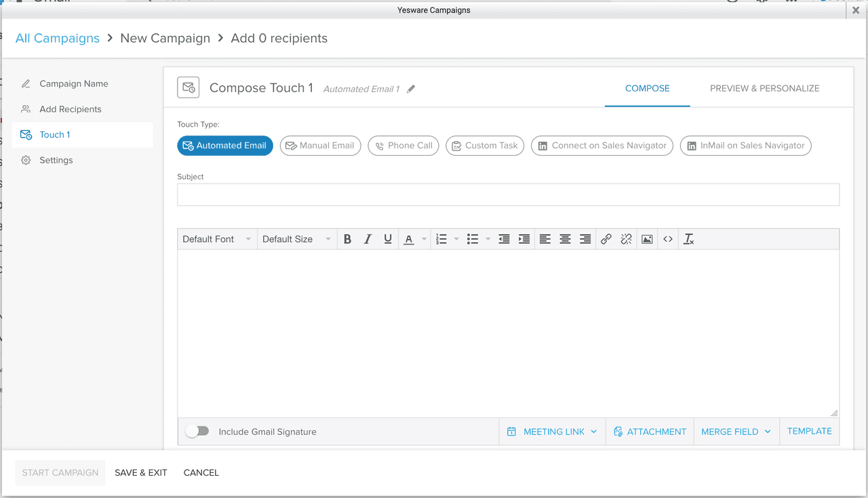
Task: Open HTML source code view
Action: click(x=668, y=239)
